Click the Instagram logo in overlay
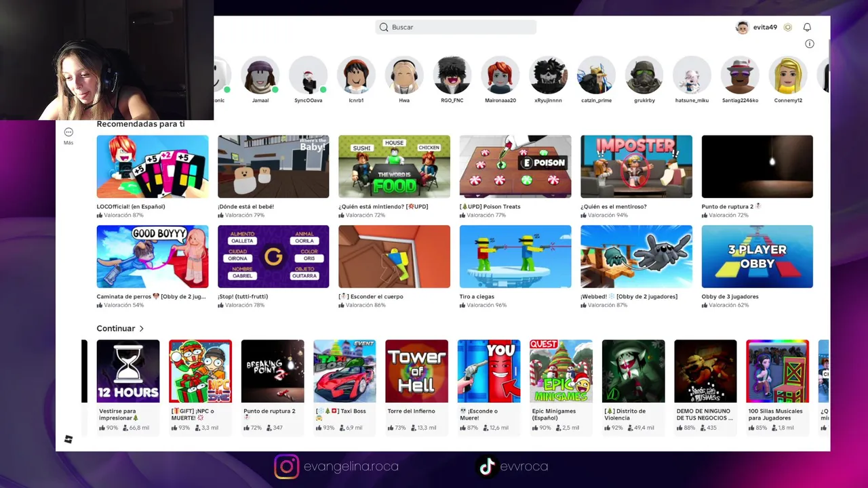868x488 pixels. pos(286,466)
